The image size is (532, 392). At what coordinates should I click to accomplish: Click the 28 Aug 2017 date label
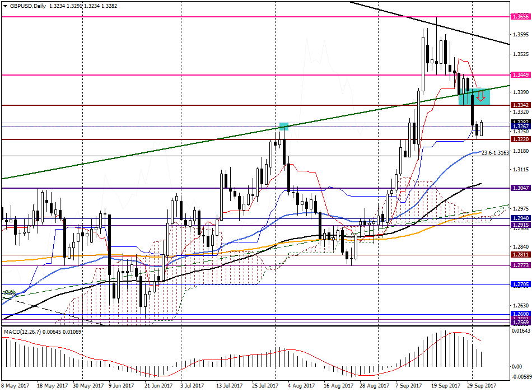[374, 386]
